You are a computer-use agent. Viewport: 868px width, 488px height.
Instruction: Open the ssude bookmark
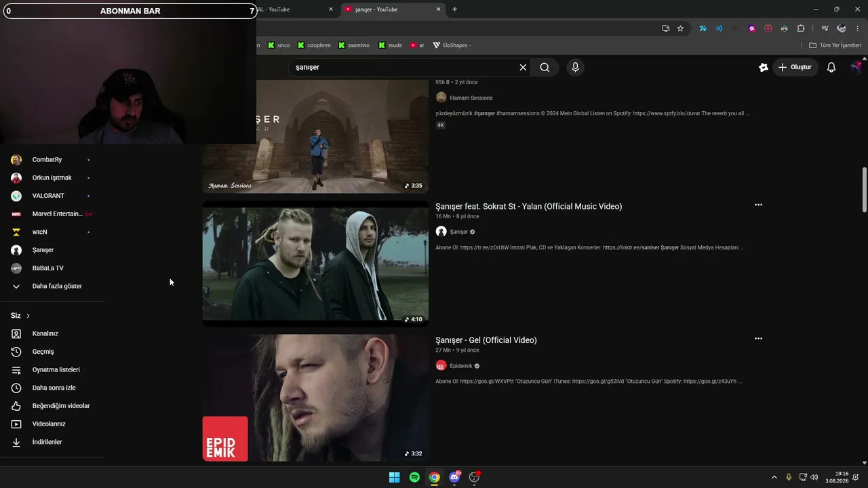click(x=390, y=45)
